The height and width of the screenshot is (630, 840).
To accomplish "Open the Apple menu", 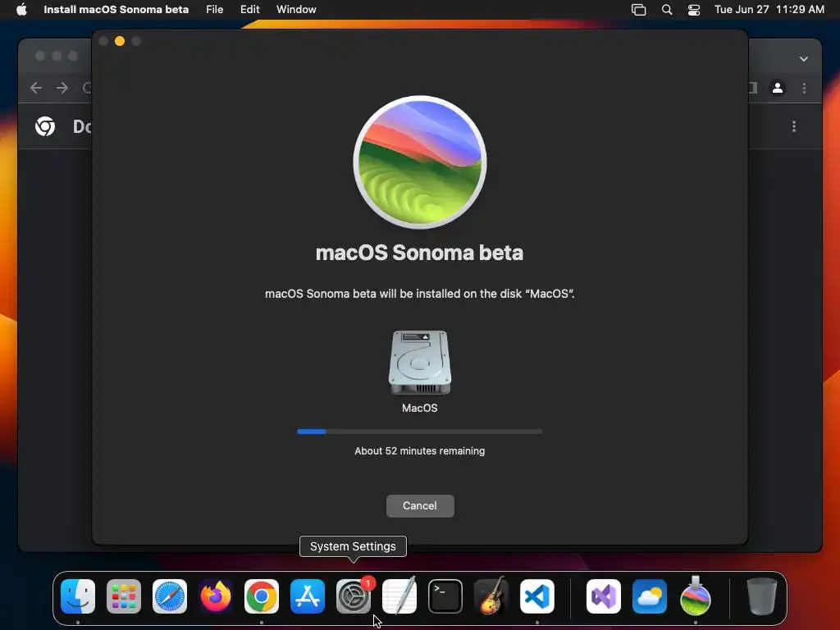I will pyautogui.click(x=21, y=9).
